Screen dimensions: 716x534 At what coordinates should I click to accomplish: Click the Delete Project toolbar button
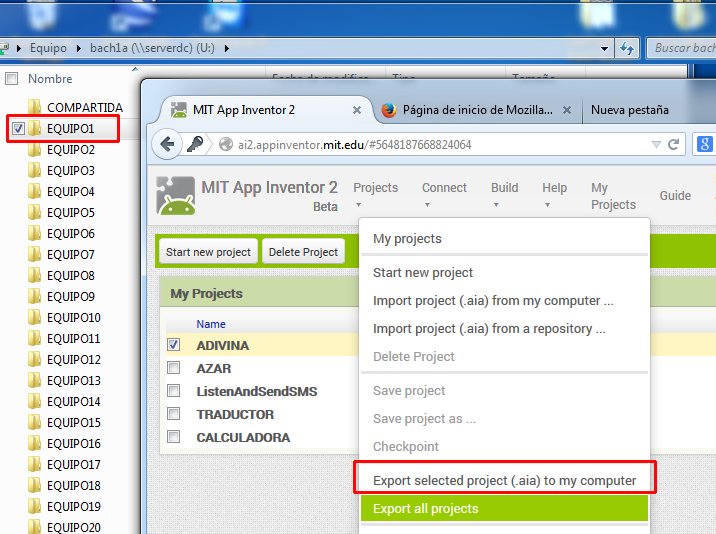coord(303,252)
